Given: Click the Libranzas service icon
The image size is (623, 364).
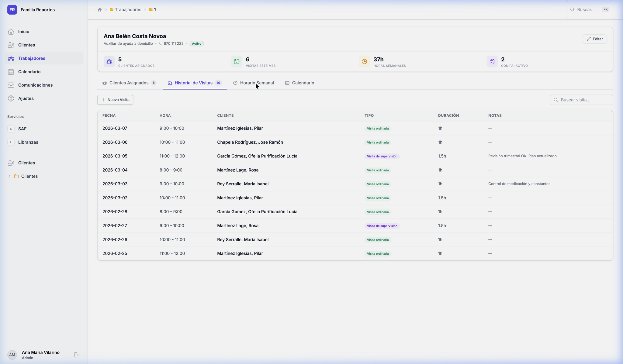Looking at the screenshot, I should click(11, 142).
